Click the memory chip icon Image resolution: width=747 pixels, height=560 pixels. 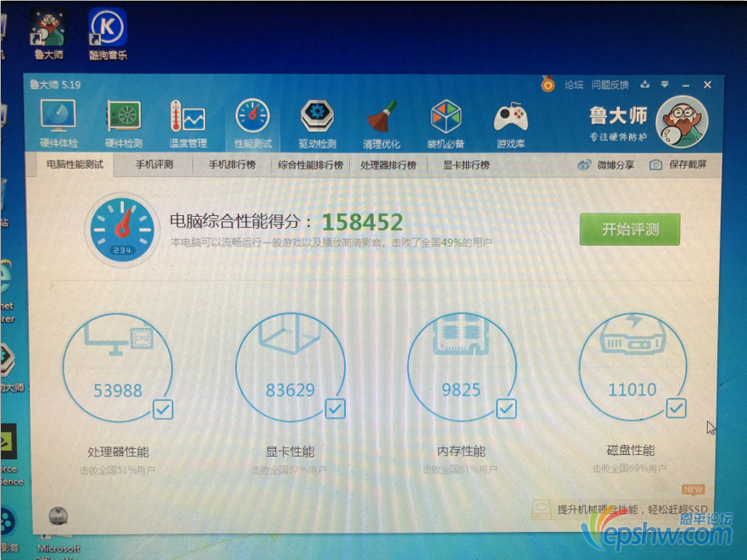pyautogui.click(x=460, y=334)
